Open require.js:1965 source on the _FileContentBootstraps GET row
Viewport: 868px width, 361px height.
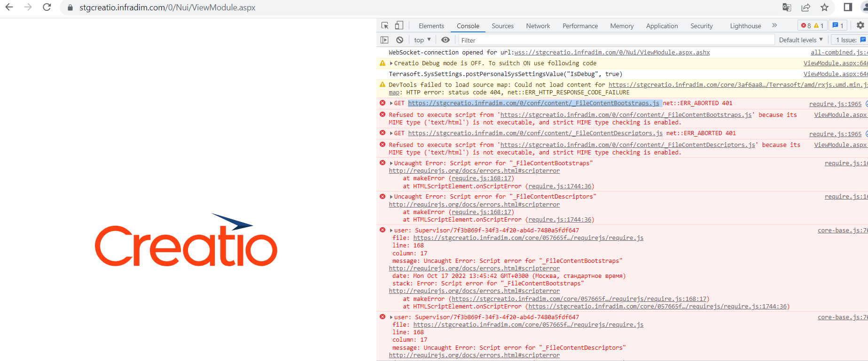click(835, 104)
